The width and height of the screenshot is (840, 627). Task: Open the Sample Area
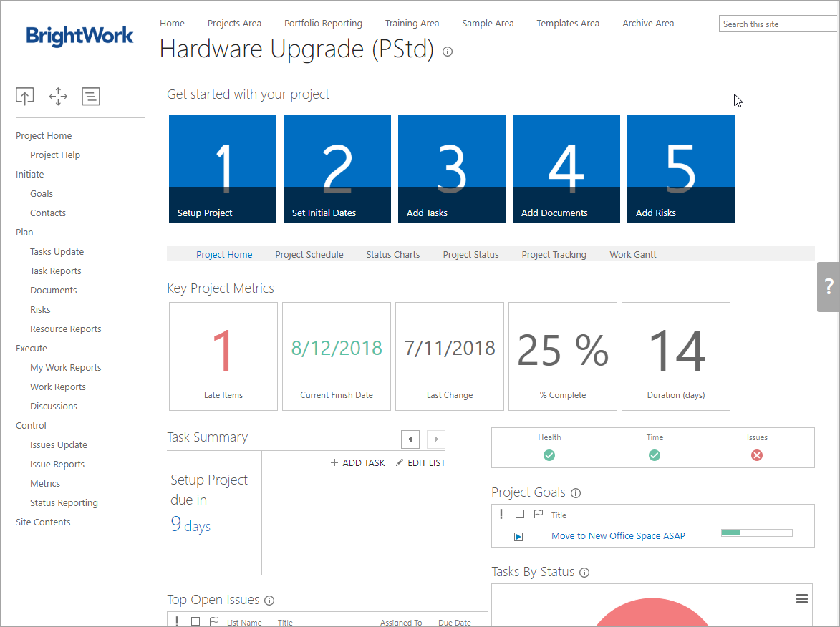[x=488, y=24]
